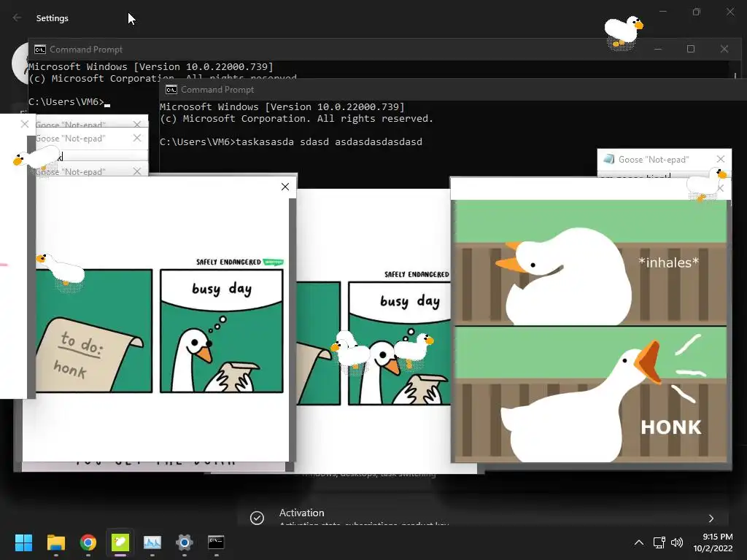Minimize the back Command Prompt window
This screenshot has width=747, height=560.
coord(658,49)
